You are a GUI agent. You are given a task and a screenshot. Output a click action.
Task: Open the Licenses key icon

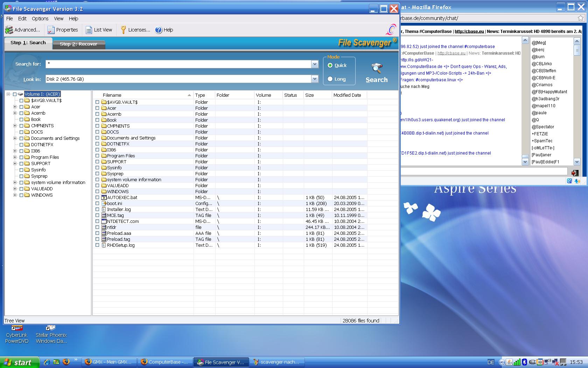click(x=123, y=30)
